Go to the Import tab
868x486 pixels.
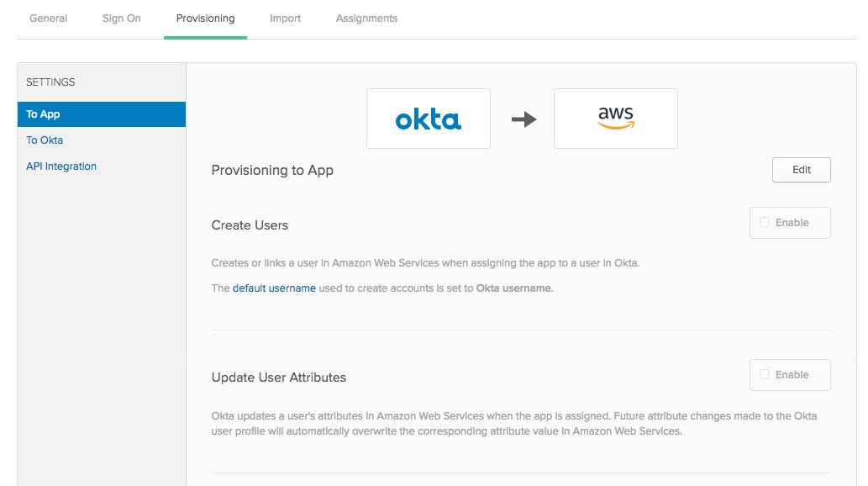pos(285,18)
